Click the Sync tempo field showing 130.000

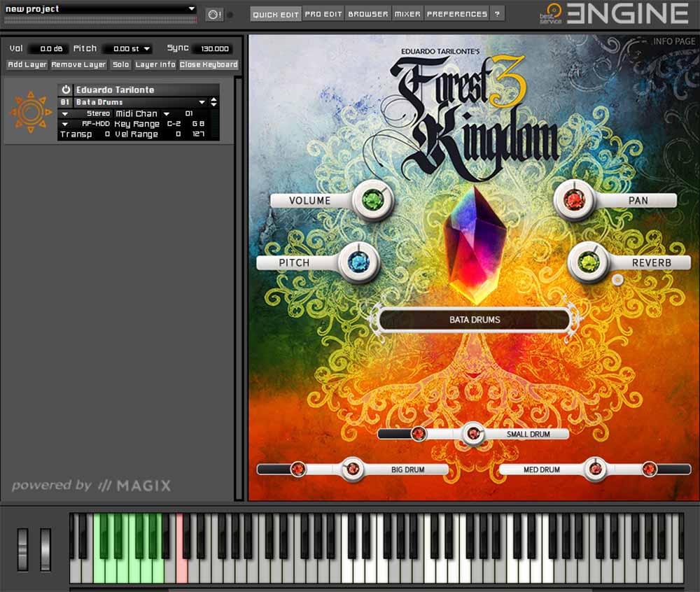(x=215, y=49)
